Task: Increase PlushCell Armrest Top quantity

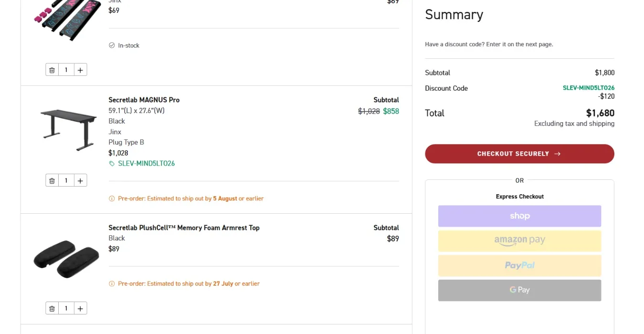Action: 80,309
